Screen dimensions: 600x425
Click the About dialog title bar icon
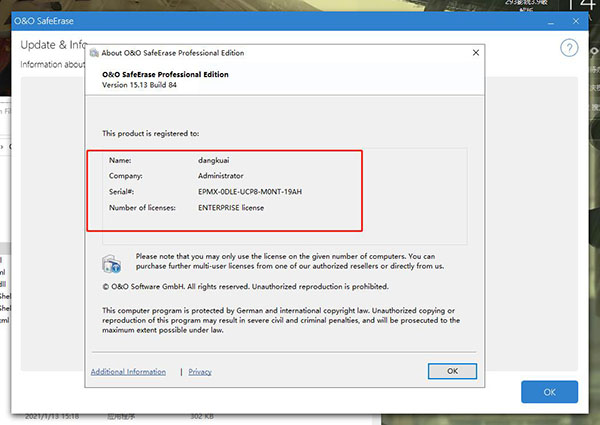(94, 53)
